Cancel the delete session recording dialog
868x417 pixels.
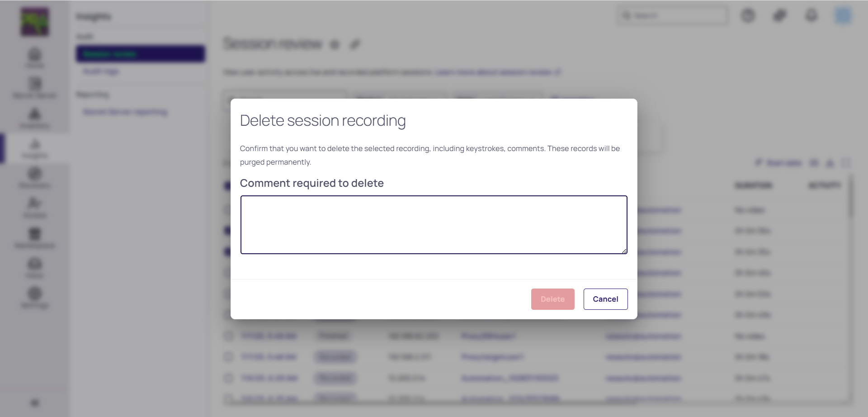point(605,299)
